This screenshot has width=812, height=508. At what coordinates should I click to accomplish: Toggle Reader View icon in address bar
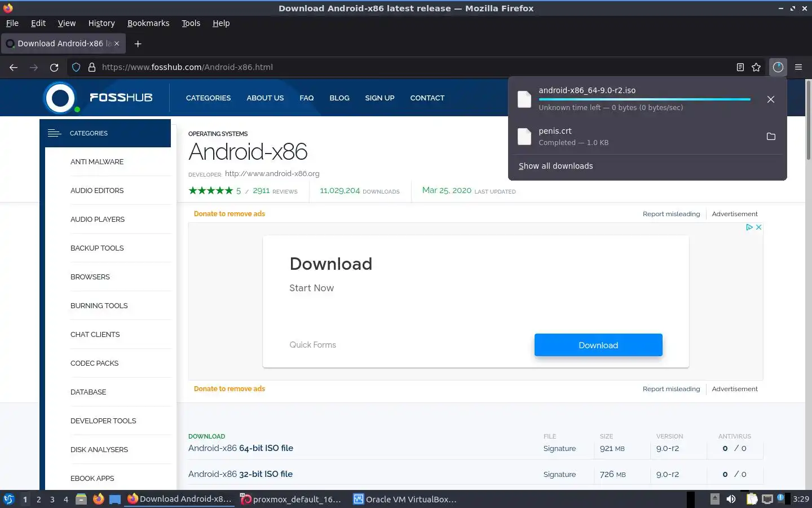click(740, 67)
